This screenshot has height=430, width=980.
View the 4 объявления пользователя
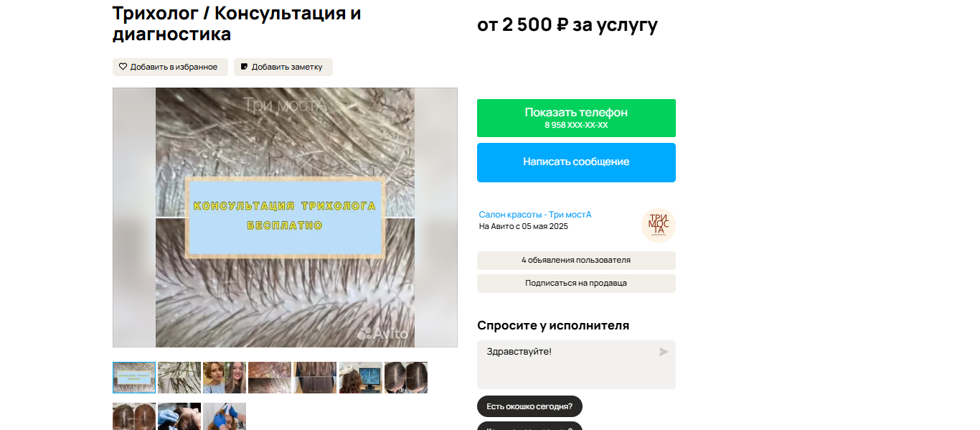(x=576, y=261)
